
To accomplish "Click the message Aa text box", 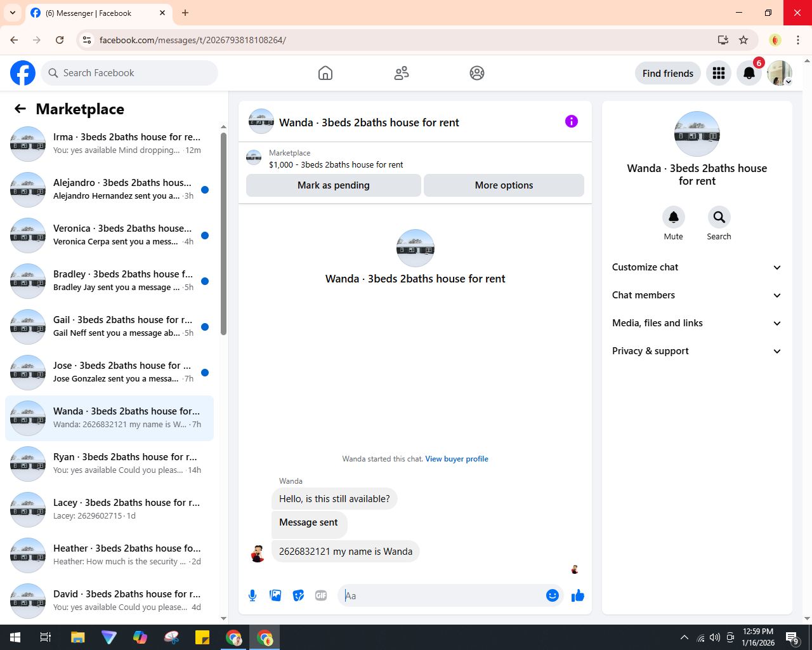I will pyautogui.click(x=442, y=595).
